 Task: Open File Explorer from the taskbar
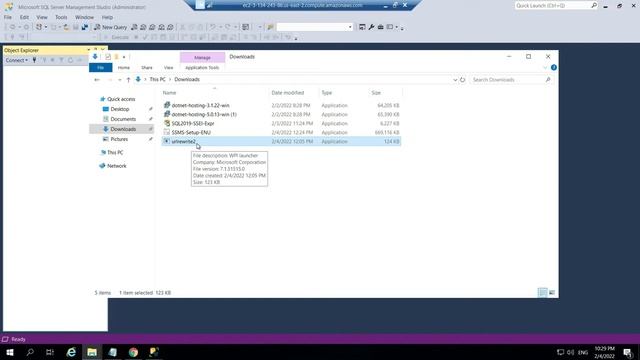coord(92,352)
